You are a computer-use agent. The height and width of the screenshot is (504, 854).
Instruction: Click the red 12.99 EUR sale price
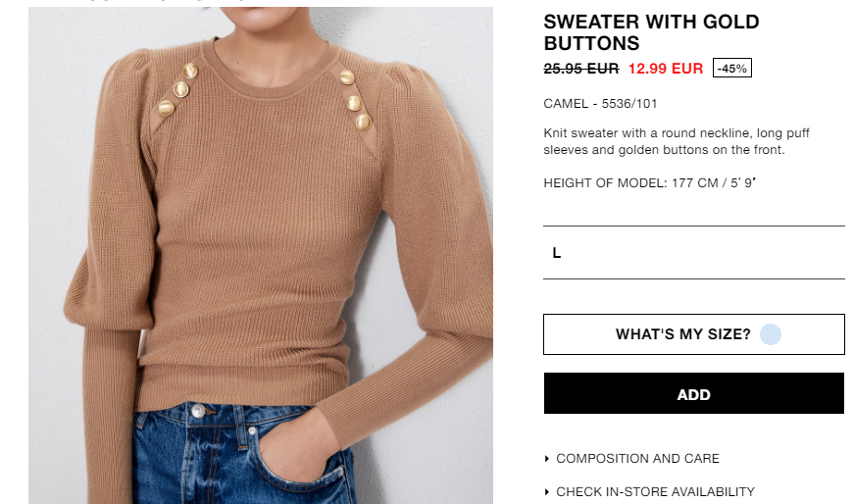(x=666, y=69)
